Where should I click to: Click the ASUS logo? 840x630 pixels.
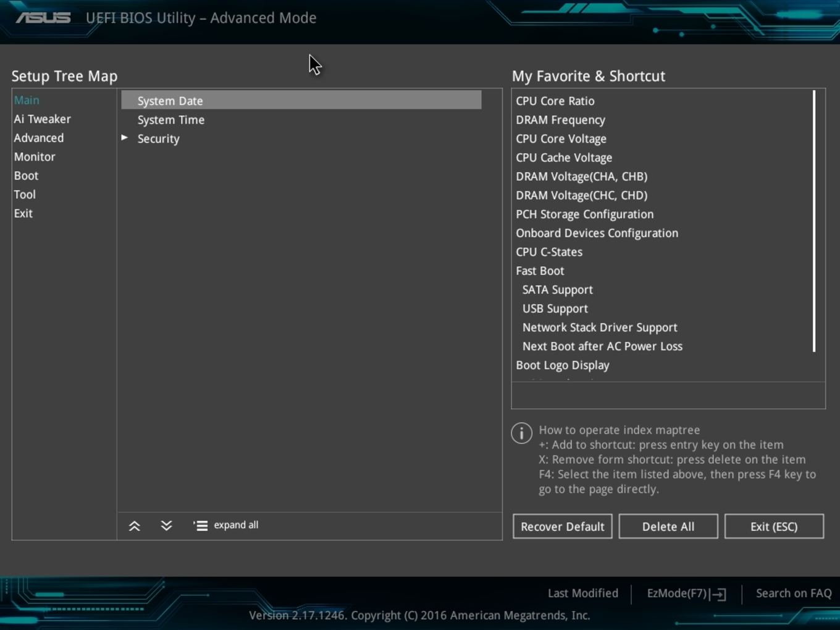tap(43, 18)
